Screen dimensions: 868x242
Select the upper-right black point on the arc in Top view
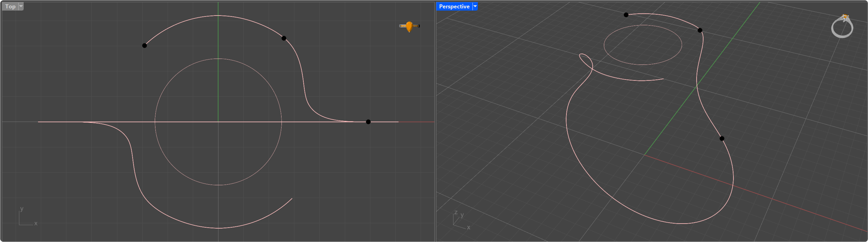pyautogui.click(x=284, y=38)
